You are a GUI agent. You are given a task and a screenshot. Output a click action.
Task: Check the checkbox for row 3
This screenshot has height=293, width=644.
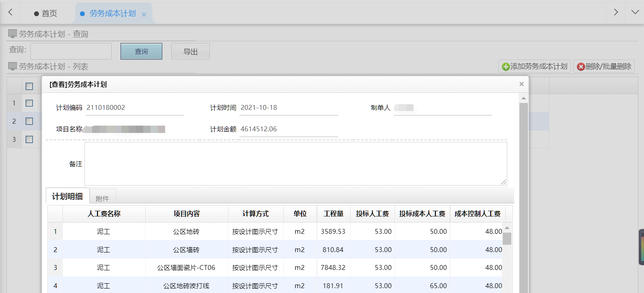[29, 139]
